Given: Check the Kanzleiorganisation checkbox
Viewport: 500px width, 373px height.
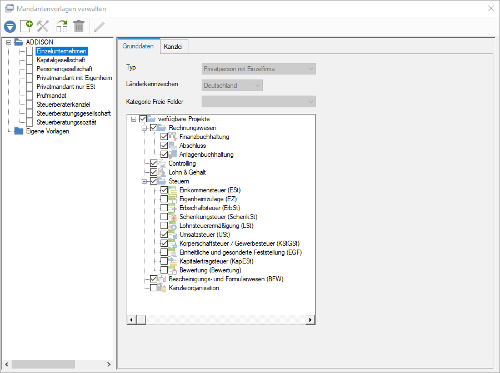Looking at the screenshot, I should tap(153, 288).
